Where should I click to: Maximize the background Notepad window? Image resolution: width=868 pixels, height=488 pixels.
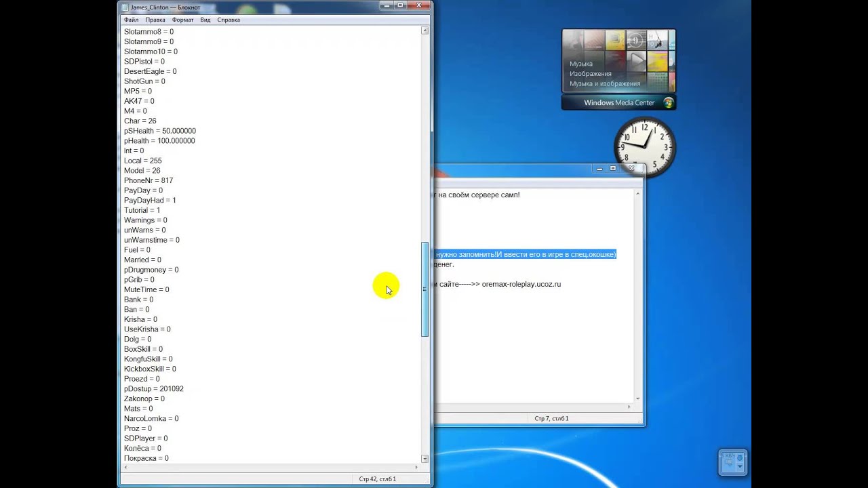613,168
